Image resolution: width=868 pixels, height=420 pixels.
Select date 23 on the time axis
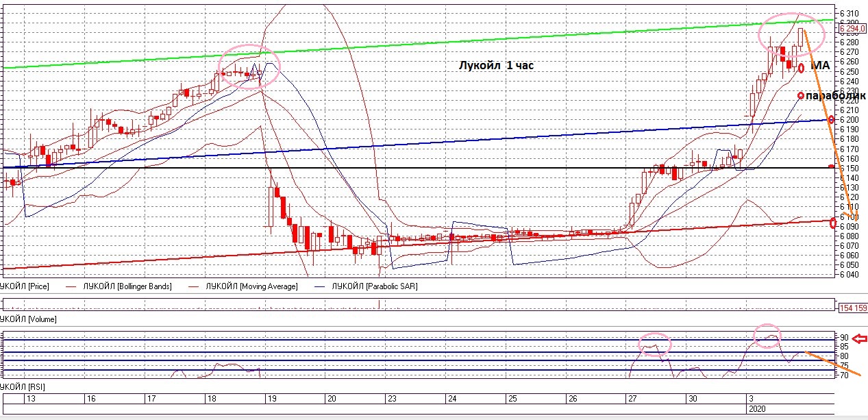tap(391, 398)
